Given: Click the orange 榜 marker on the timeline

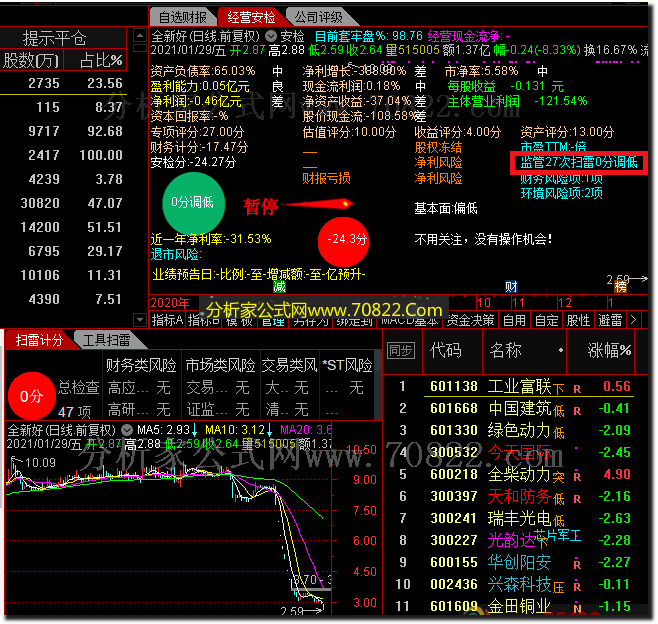Looking at the screenshot, I should (x=620, y=287).
